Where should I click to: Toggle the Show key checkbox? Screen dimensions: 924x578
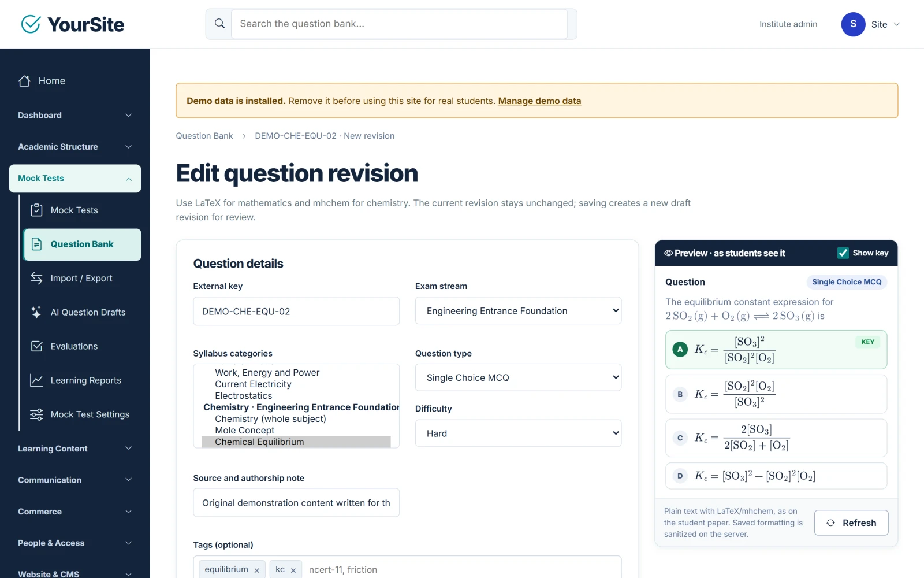(843, 253)
